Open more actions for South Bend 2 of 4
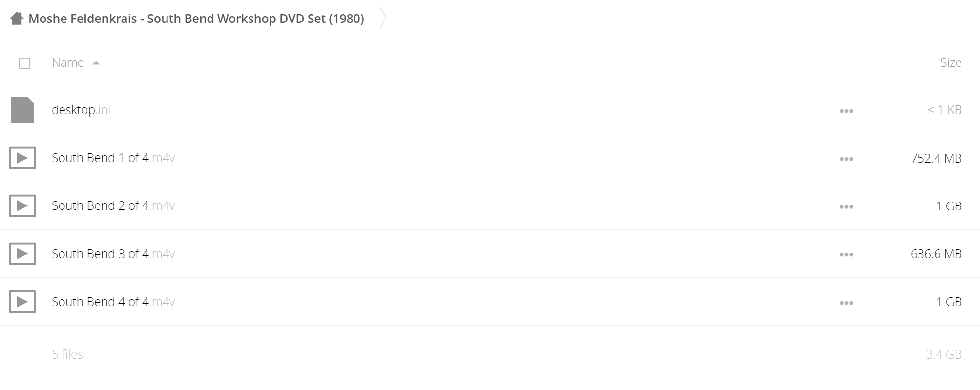The width and height of the screenshot is (980, 390). click(x=846, y=206)
